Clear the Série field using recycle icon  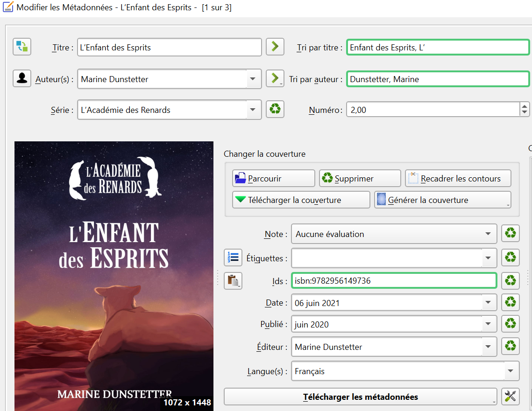coord(275,109)
